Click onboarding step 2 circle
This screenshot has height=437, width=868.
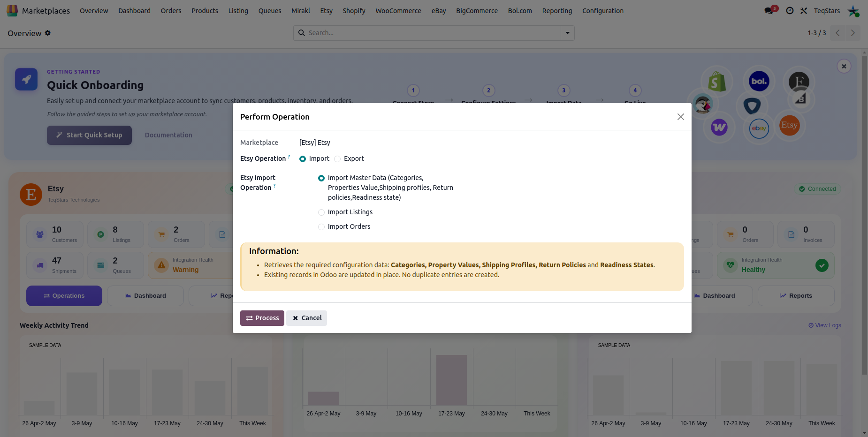pos(488,90)
